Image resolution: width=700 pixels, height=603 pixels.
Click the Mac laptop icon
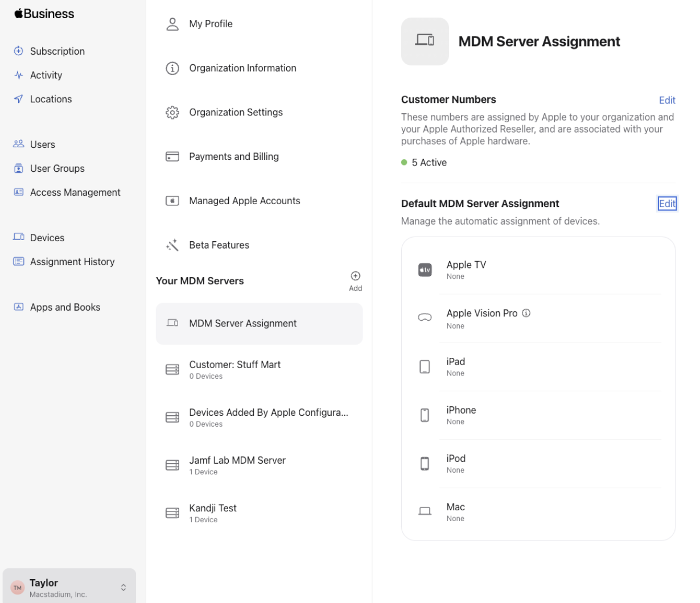pos(425,511)
